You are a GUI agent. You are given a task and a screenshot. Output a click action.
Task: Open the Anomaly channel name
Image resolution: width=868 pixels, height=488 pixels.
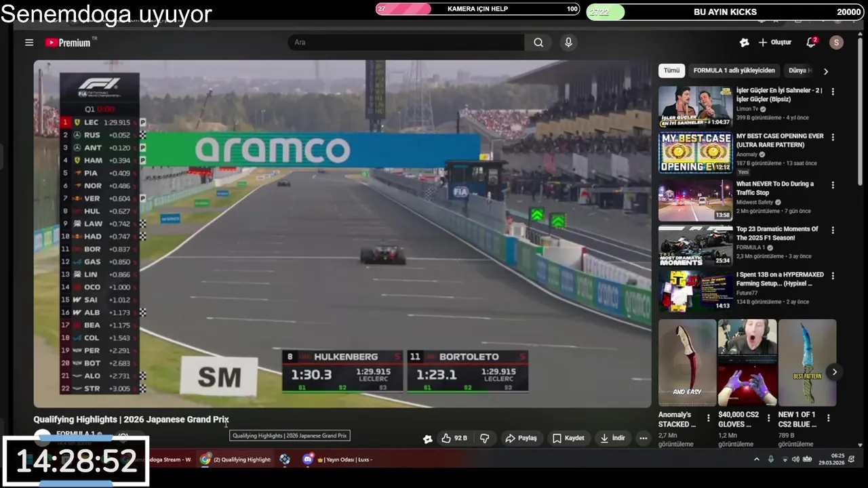pos(747,155)
